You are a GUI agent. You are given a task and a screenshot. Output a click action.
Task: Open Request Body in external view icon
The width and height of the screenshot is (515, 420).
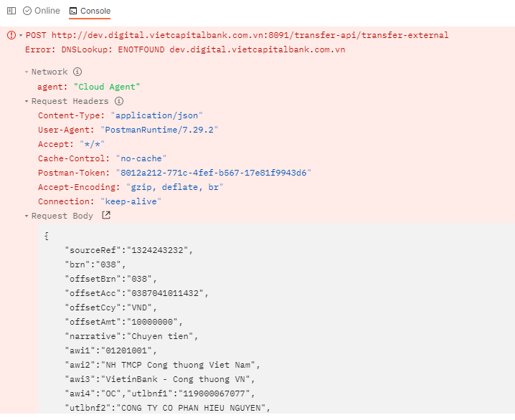tap(106, 215)
